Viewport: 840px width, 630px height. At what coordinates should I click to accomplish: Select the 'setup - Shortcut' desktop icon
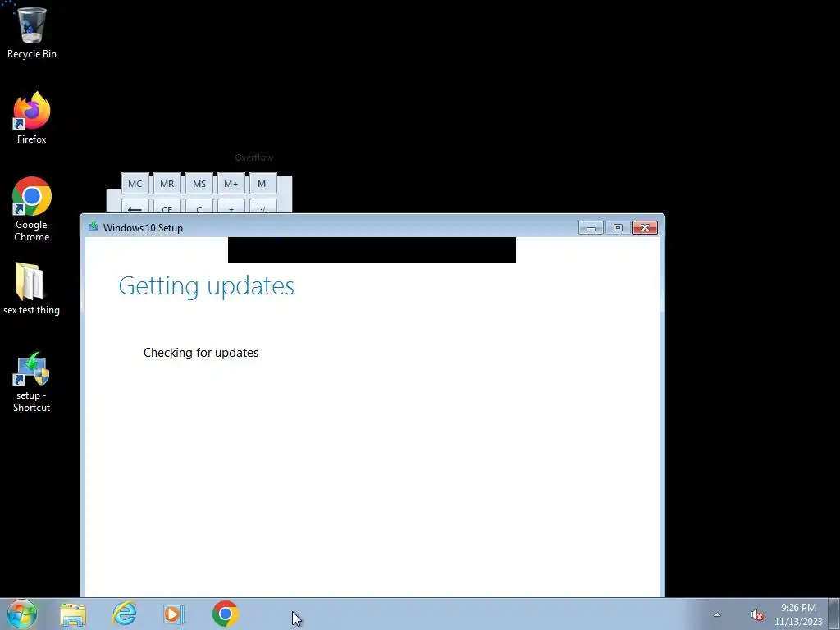click(32, 382)
